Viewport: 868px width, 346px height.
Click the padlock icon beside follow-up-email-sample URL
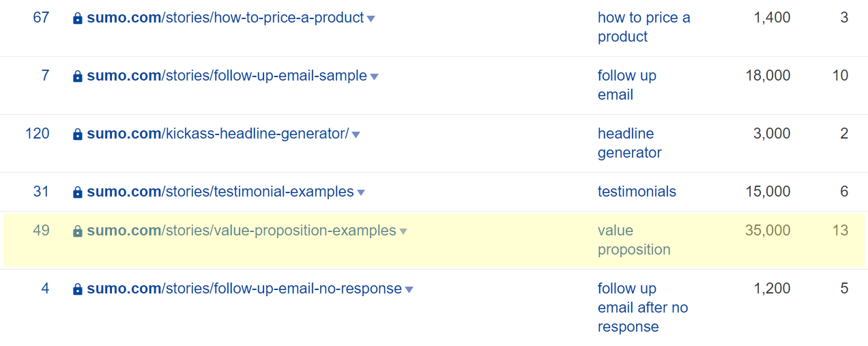(x=78, y=76)
